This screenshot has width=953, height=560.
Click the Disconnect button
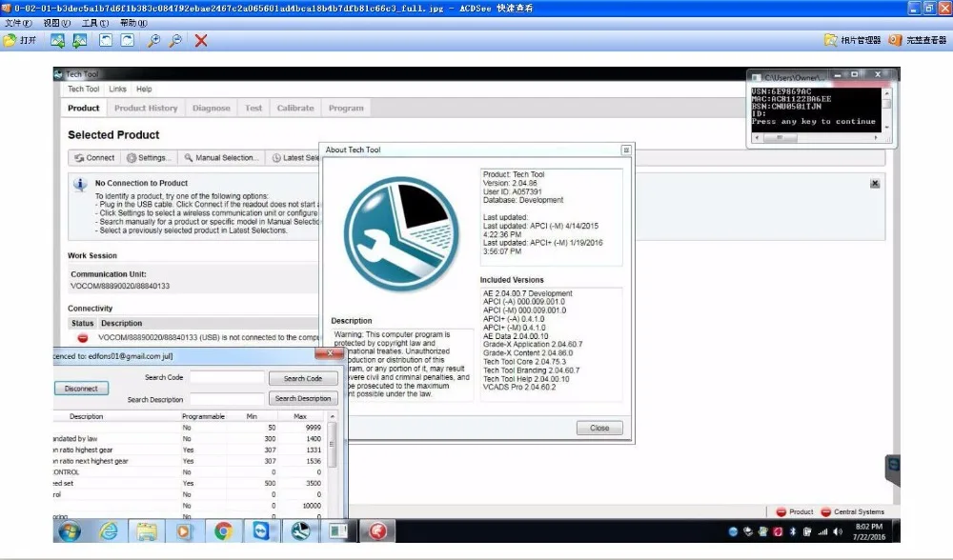[81, 389]
